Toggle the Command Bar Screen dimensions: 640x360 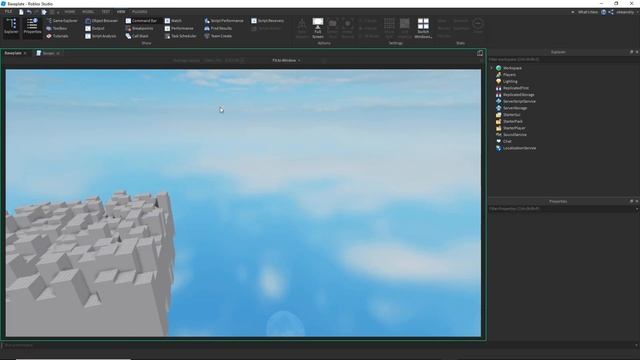(141, 20)
